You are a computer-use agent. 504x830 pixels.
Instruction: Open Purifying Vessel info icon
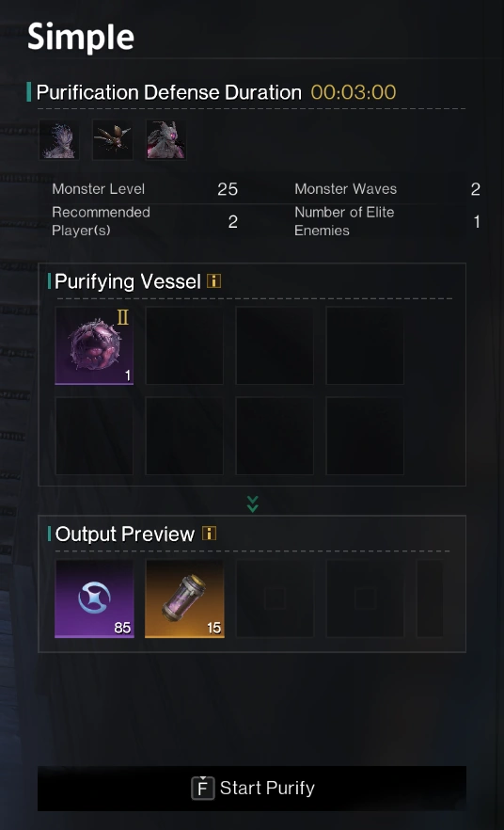pyautogui.click(x=213, y=280)
